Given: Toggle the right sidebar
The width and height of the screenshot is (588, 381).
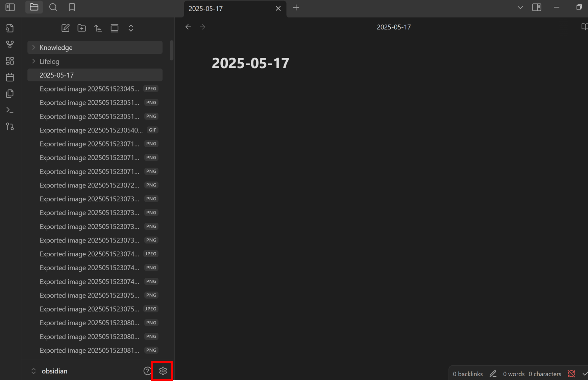Looking at the screenshot, I should (537, 7).
